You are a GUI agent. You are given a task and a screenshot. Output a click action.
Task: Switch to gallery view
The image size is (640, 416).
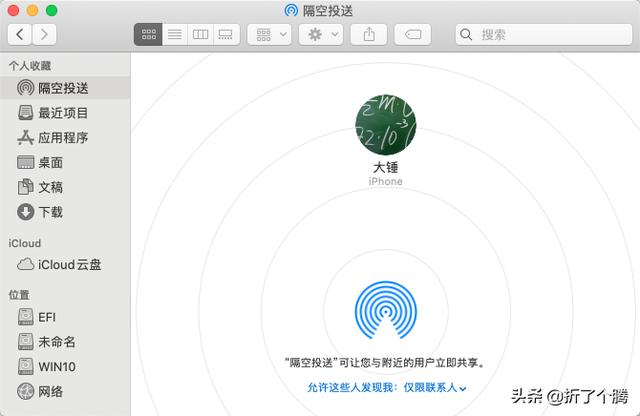(x=226, y=35)
